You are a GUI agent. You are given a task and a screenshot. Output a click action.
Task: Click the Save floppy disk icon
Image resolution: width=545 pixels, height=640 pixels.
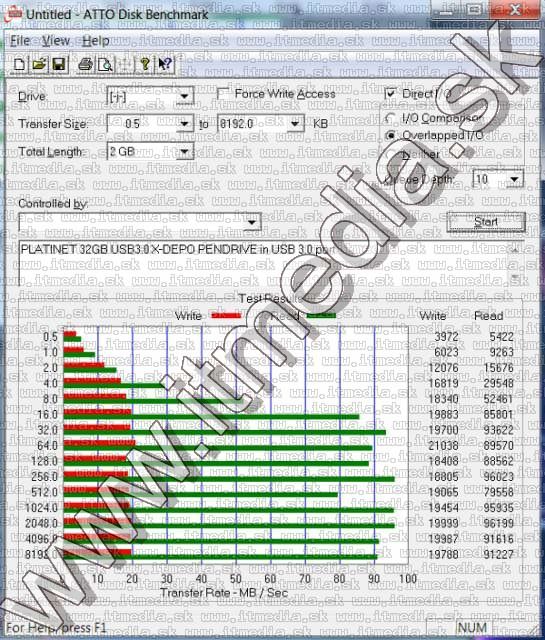[x=59, y=64]
